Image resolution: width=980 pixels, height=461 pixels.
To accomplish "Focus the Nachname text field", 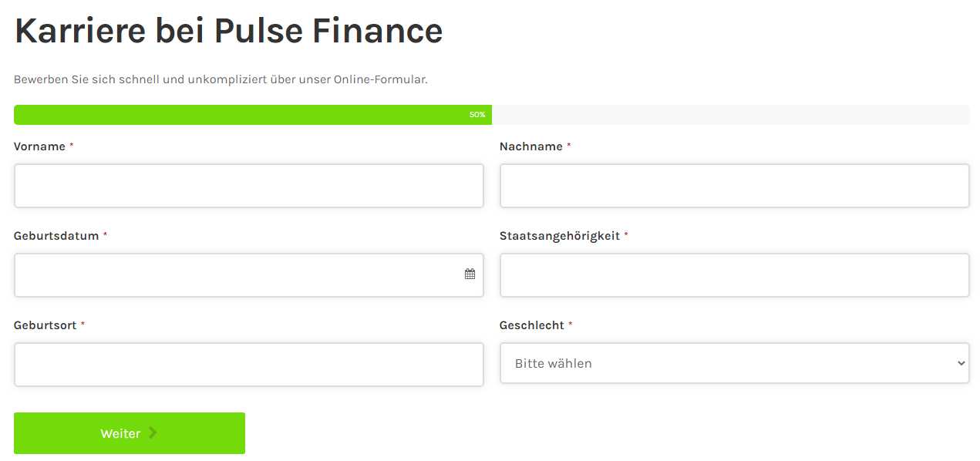I will coord(734,186).
